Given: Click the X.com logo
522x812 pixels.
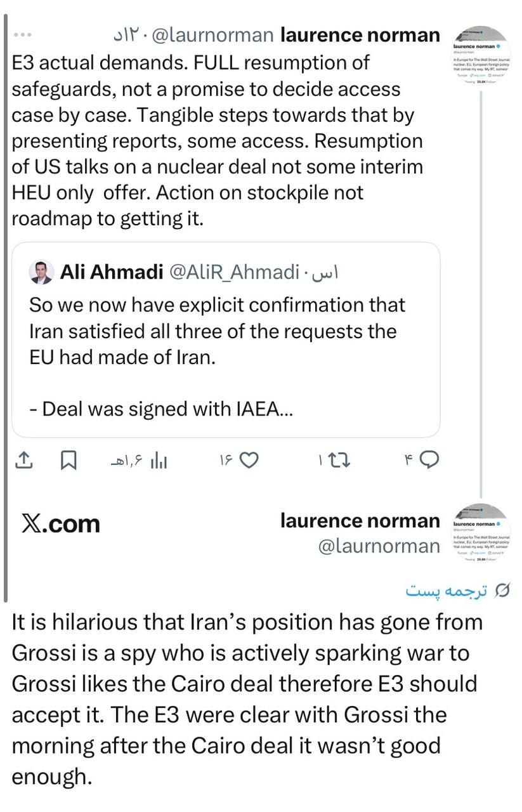Looking at the screenshot, I should [x=61, y=523].
